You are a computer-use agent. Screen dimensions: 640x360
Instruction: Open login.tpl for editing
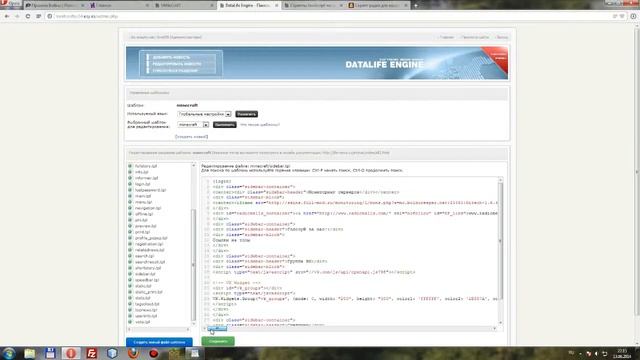[142, 184]
